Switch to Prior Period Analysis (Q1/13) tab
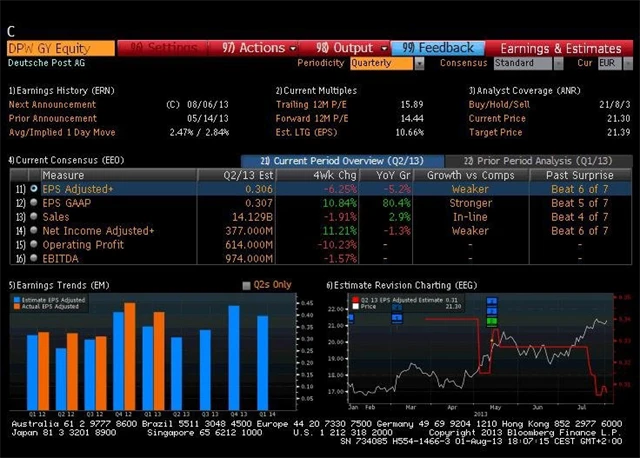 (x=538, y=161)
